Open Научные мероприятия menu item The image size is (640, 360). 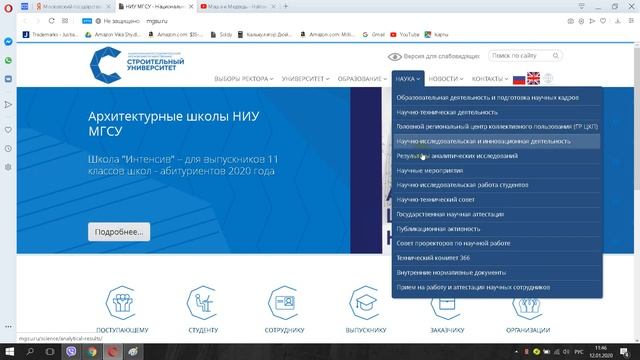pyautogui.click(x=496, y=171)
